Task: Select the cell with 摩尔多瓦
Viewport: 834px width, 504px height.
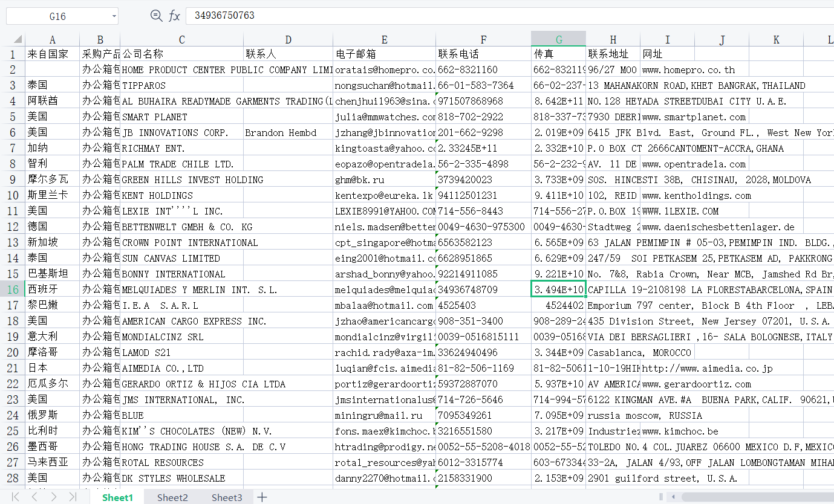Action: coord(52,179)
